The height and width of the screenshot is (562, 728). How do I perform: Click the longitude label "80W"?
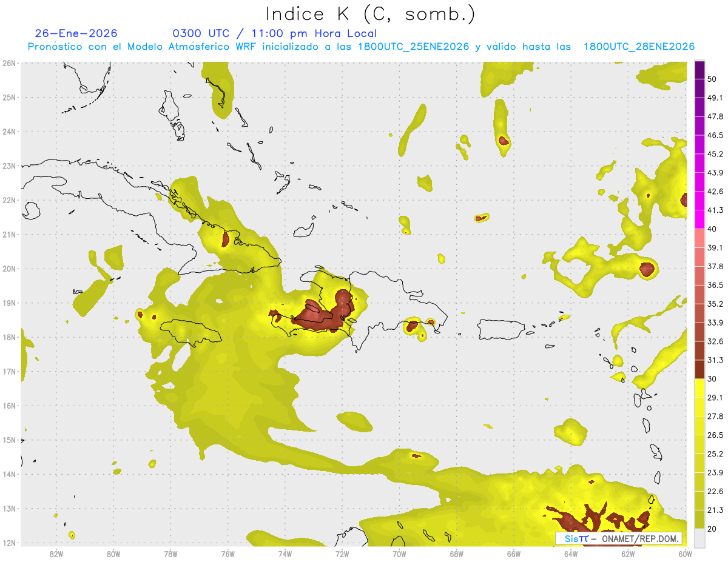(113, 554)
